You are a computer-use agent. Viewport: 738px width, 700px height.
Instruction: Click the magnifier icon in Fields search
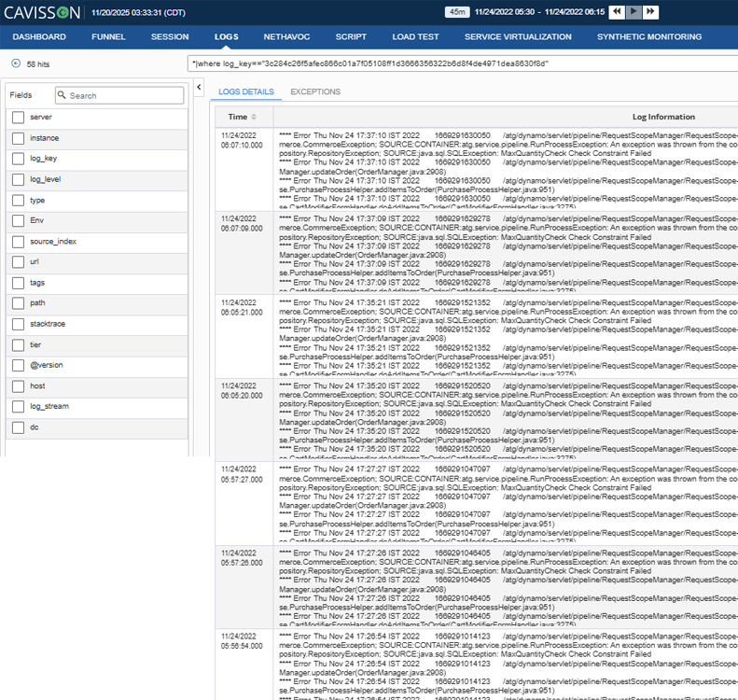62,95
